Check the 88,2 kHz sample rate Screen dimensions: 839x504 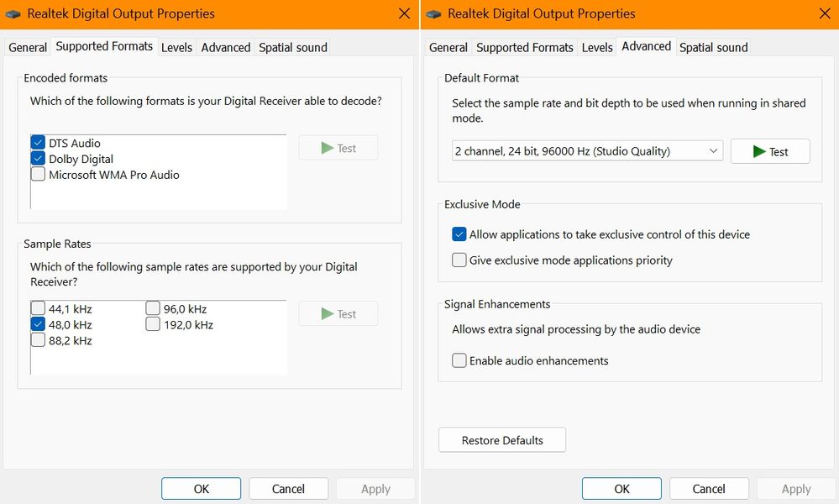38,340
